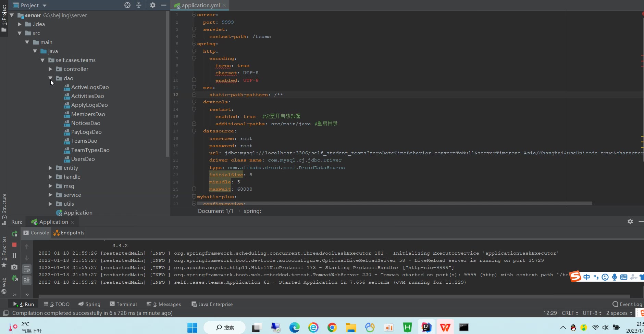This screenshot has height=334, width=644.
Task: Close the application.yml tab
Action: point(224,5)
